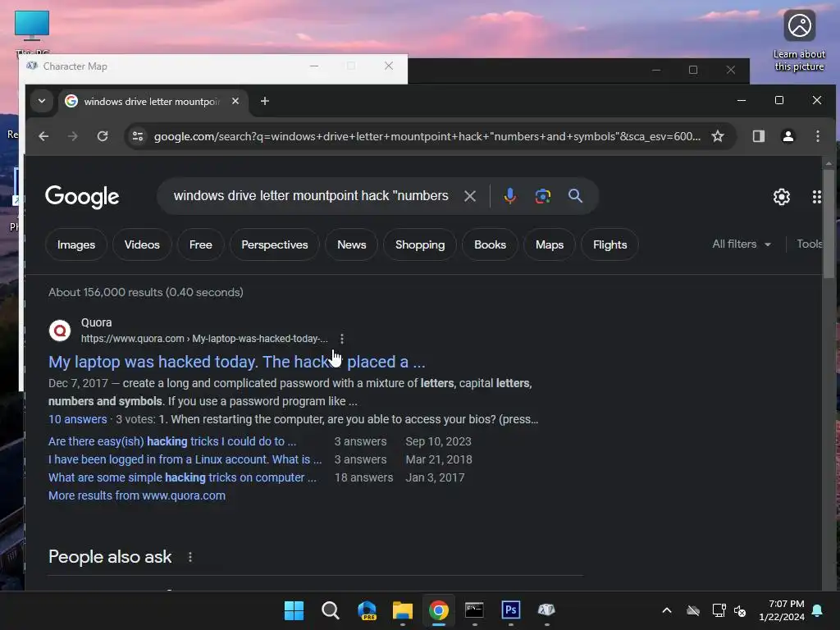Image resolution: width=840 pixels, height=630 pixels.
Task: Open the This PC desktop icon
Action: click(32, 32)
